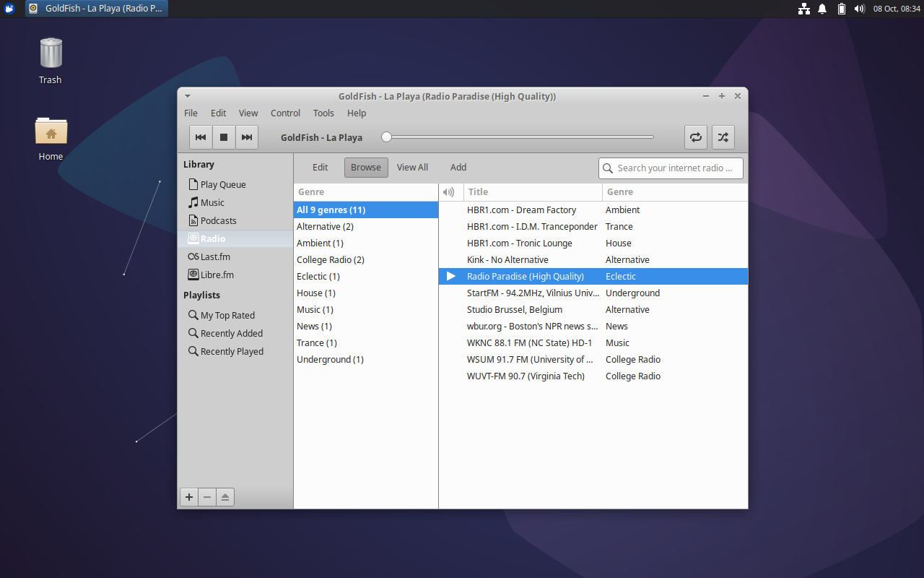Viewport: 924px width, 578px height.
Task: Select the Radio source in the sidebar
Action: (x=235, y=238)
